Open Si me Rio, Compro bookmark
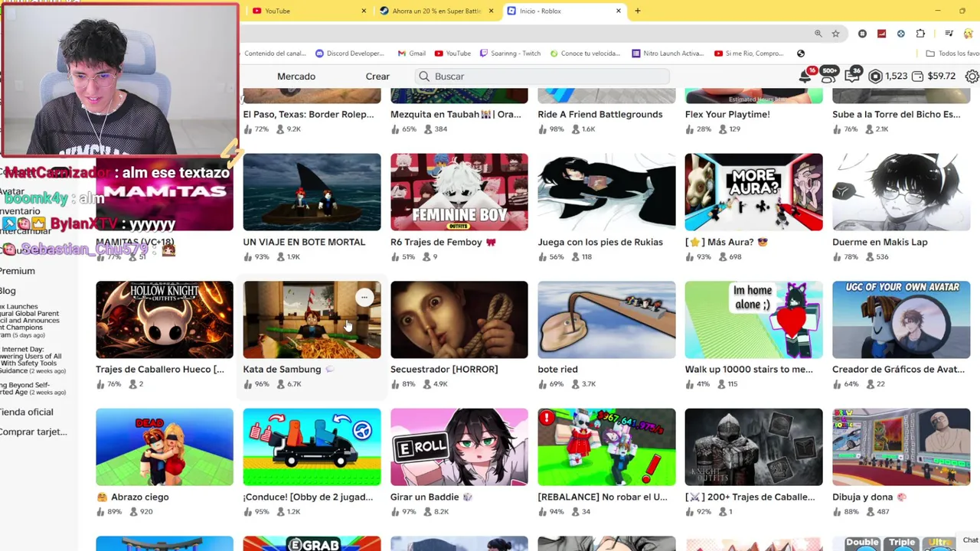 (749, 54)
